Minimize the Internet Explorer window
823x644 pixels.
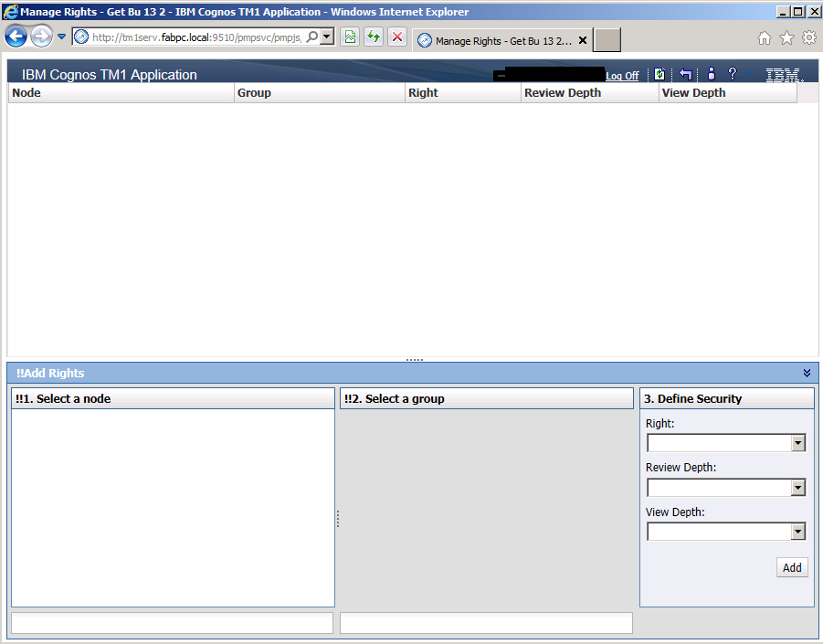[x=783, y=12]
